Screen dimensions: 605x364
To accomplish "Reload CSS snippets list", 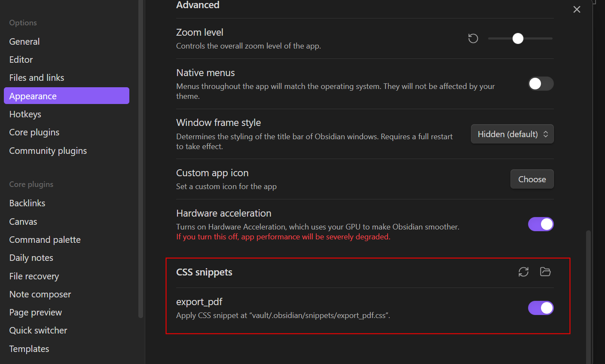I will [x=523, y=272].
